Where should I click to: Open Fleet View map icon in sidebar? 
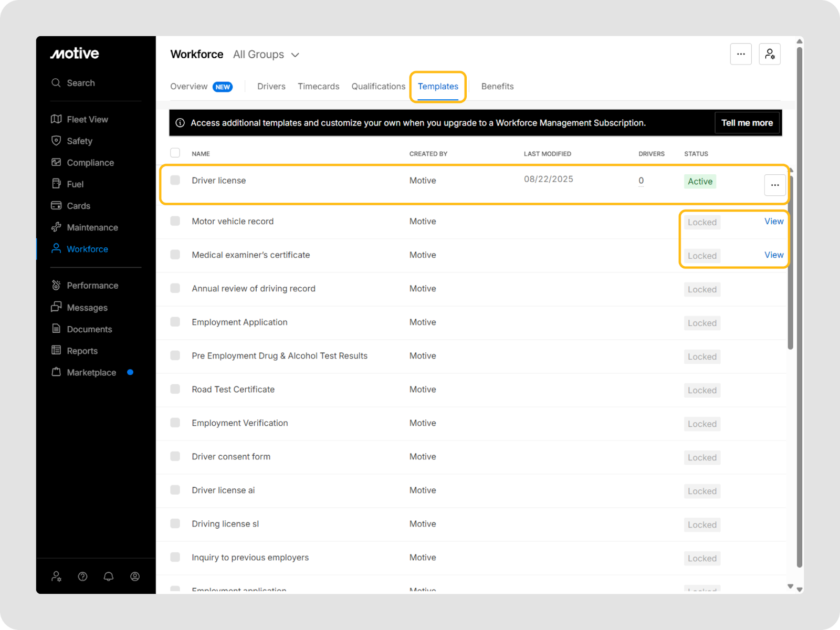(x=56, y=119)
